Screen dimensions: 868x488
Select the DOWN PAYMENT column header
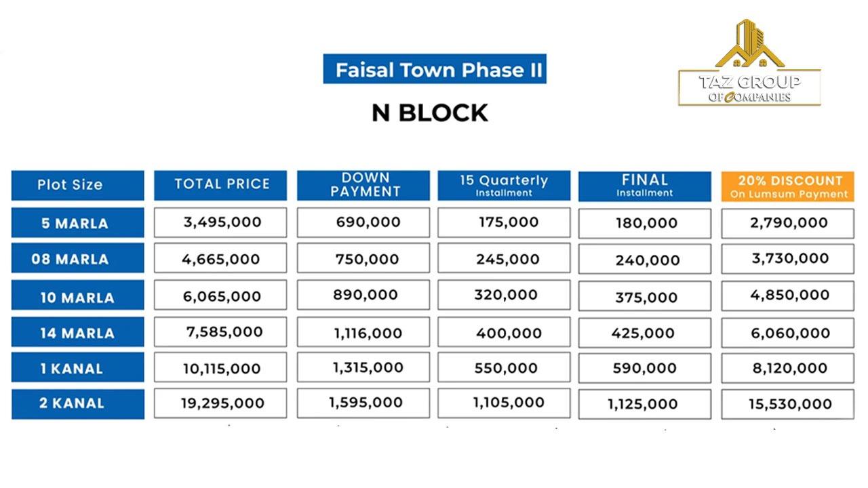[363, 185]
